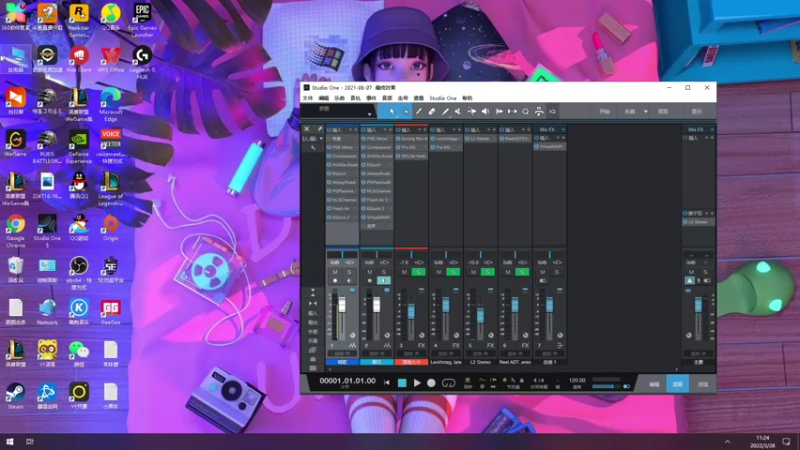Screen dimensions: 800x450
Task: Close the mixer panel with the X icon
Action: (307, 129)
